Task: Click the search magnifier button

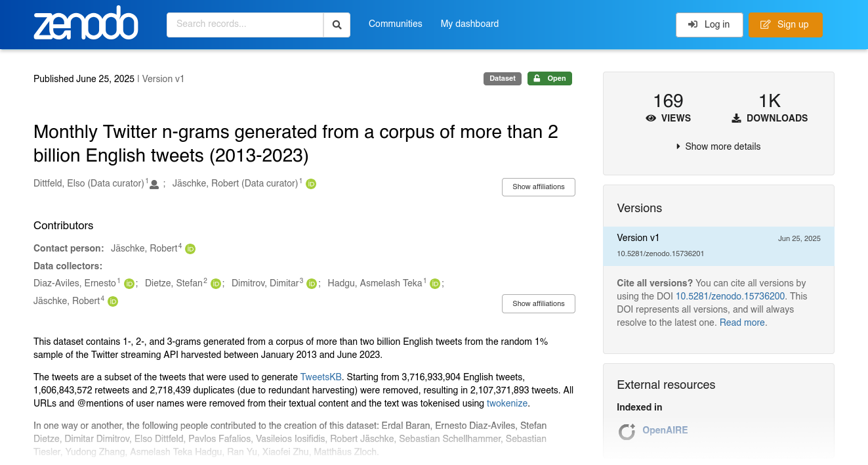Action: (337, 24)
